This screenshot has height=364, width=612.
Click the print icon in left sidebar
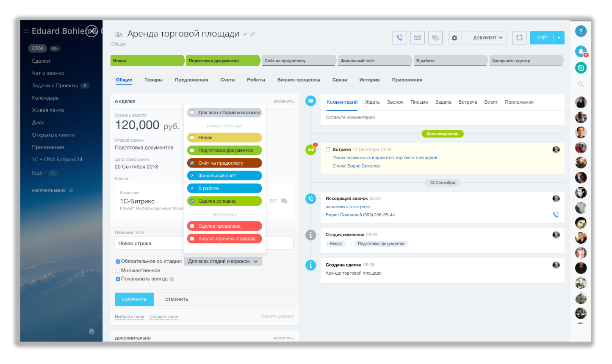[x=91, y=331]
